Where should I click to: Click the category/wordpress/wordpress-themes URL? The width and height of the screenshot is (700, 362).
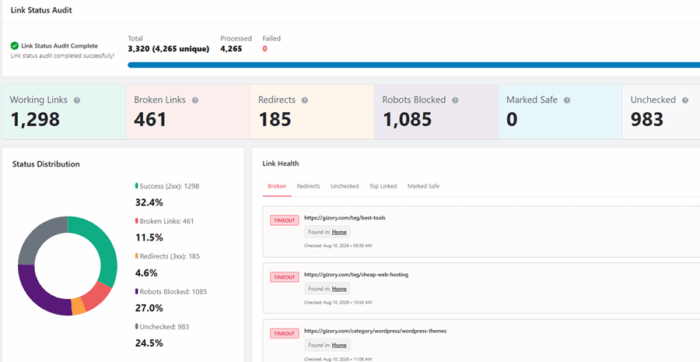coord(375,331)
